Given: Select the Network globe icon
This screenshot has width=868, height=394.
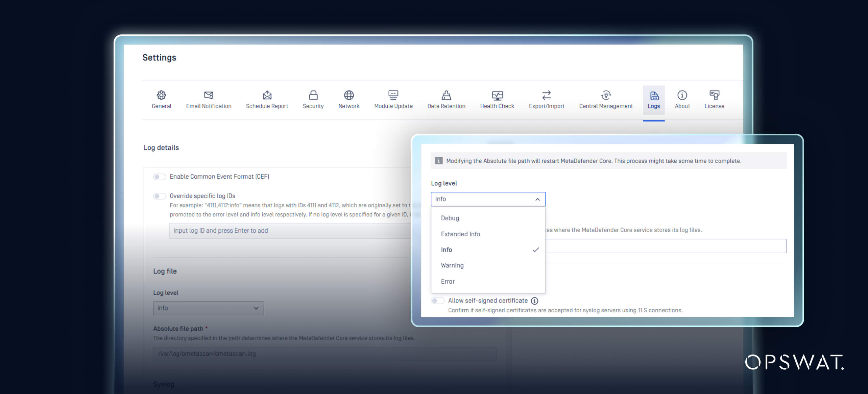Looking at the screenshot, I should pos(348,99).
